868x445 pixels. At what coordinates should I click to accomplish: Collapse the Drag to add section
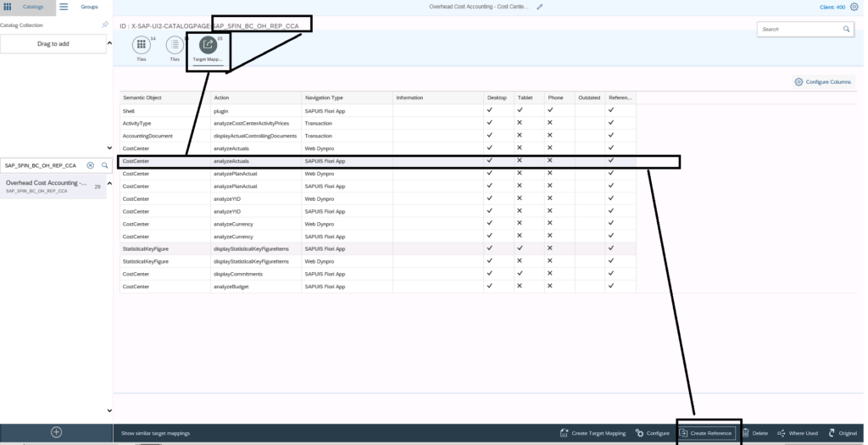[x=109, y=43]
